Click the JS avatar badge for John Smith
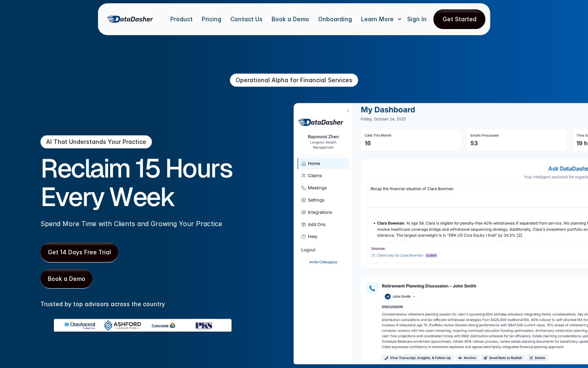The width and height of the screenshot is (588, 368). pos(388,297)
